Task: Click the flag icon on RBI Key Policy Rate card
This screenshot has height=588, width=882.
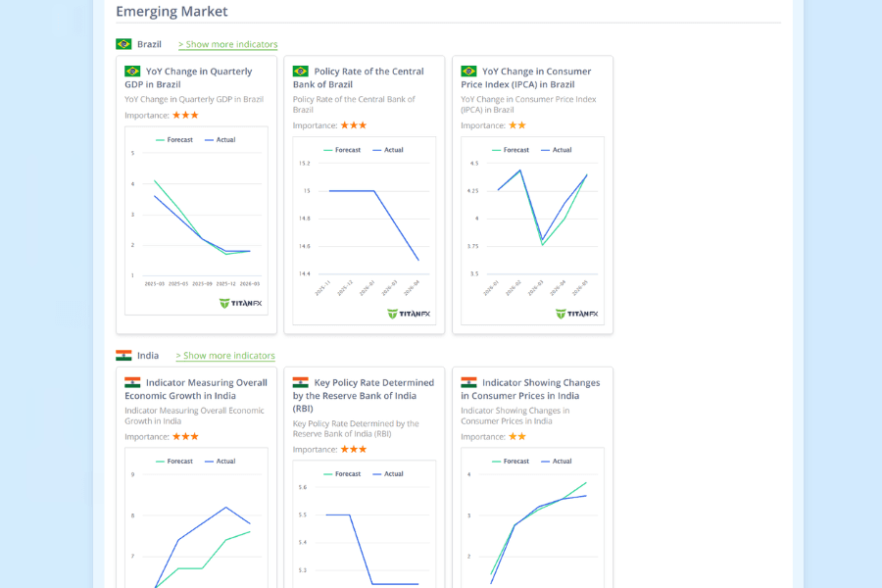Action: 301,382
